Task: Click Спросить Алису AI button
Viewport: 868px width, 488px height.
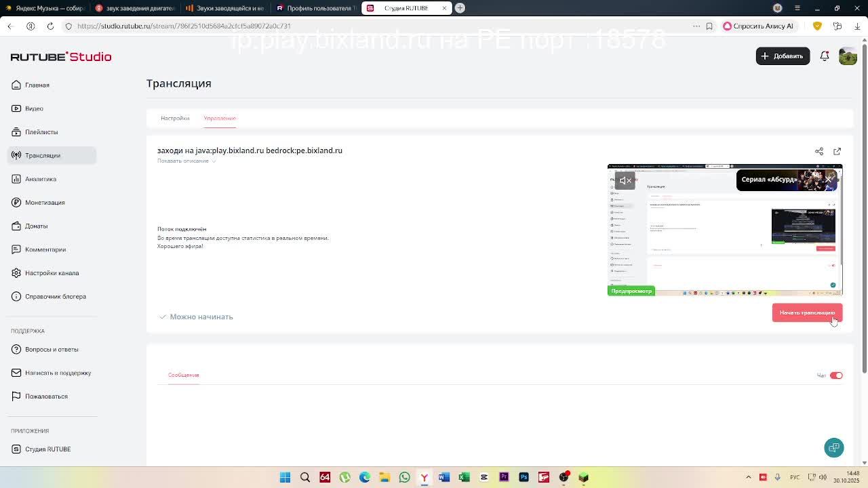Action: tap(758, 26)
